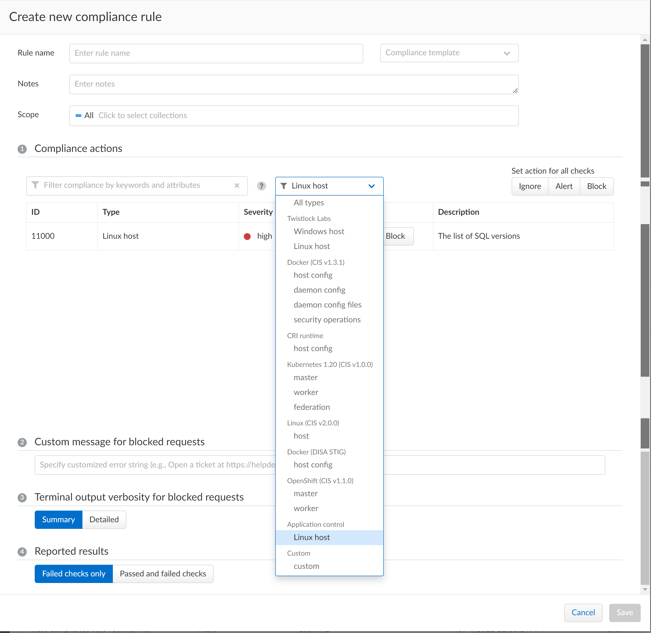Select Linux host under Twistlock Labs

(x=329, y=246)
